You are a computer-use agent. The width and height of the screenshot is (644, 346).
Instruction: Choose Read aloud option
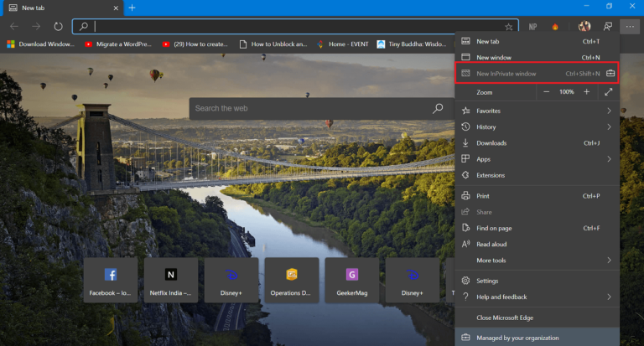pyautogui.click(x=537, y=244)
